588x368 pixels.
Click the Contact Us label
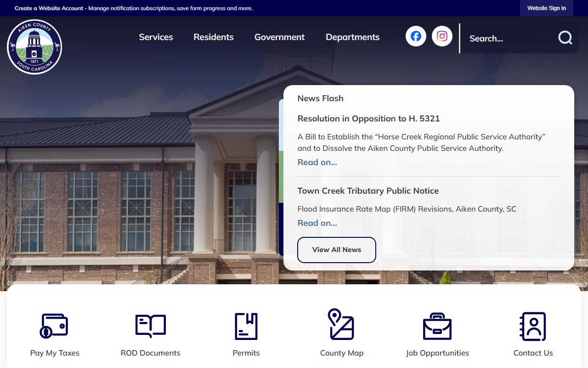533,353
